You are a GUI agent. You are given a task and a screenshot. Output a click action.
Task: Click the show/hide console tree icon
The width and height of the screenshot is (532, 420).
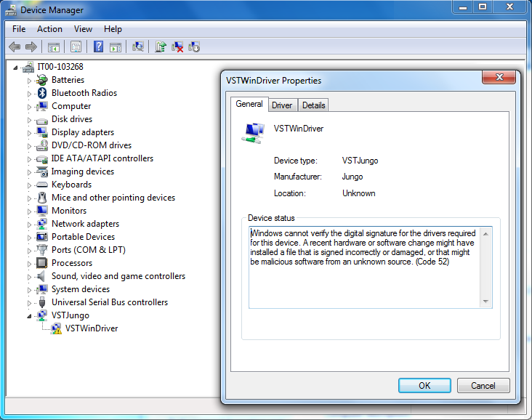(54, 47)
